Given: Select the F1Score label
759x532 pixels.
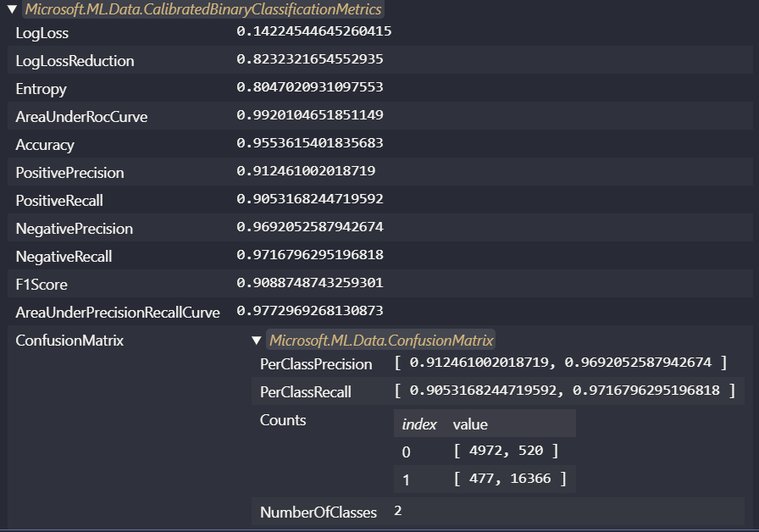Looking at the screenshot, I should [x=42, y=285].
